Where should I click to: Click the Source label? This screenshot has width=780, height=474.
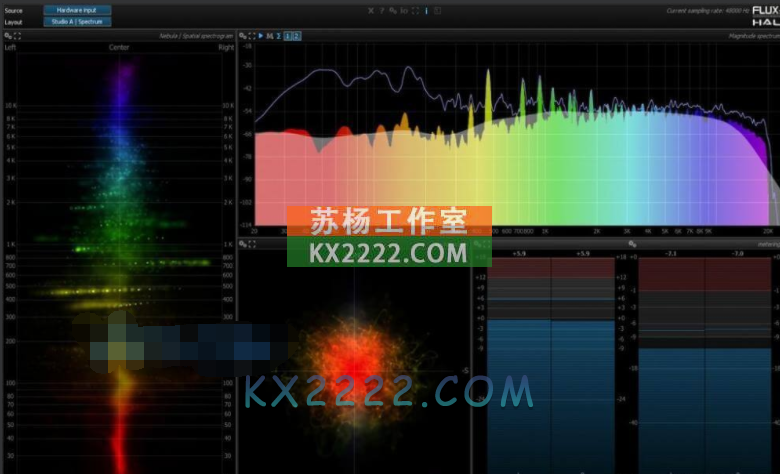click(13, 10)
